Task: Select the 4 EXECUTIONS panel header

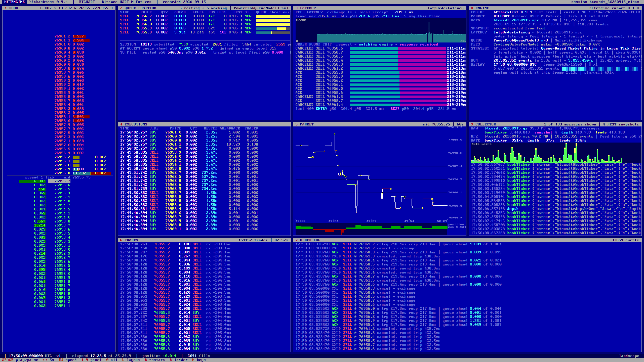Action: click(204, 124)
